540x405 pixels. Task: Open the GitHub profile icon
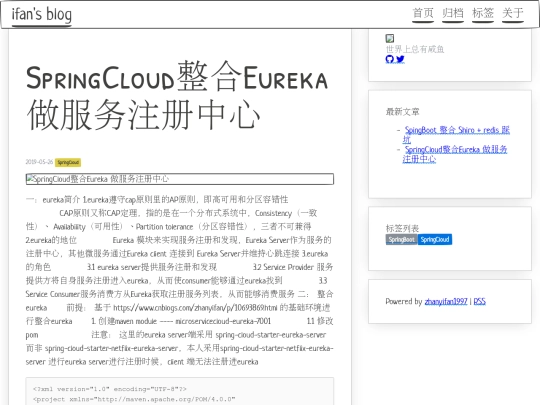390,59
